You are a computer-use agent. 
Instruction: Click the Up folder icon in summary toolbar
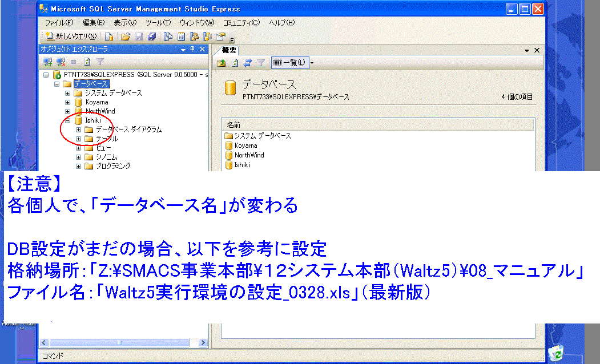[222, 63]
